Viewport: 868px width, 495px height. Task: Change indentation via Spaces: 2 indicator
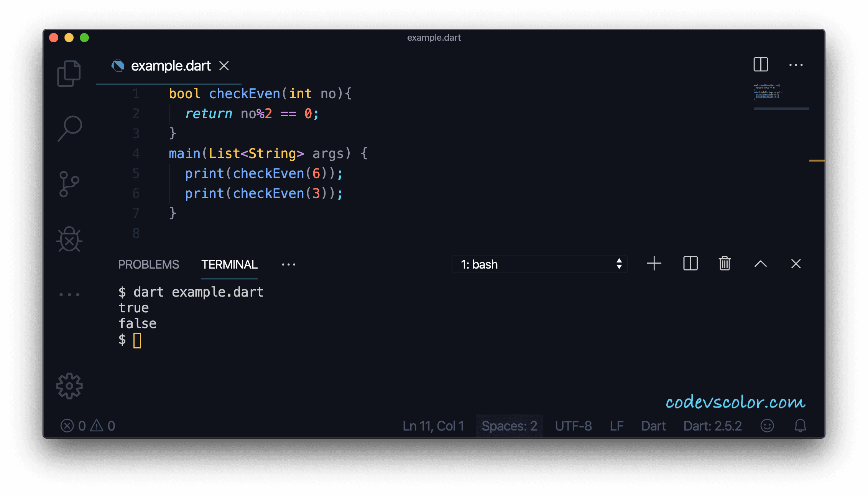[x=509, y=426]
